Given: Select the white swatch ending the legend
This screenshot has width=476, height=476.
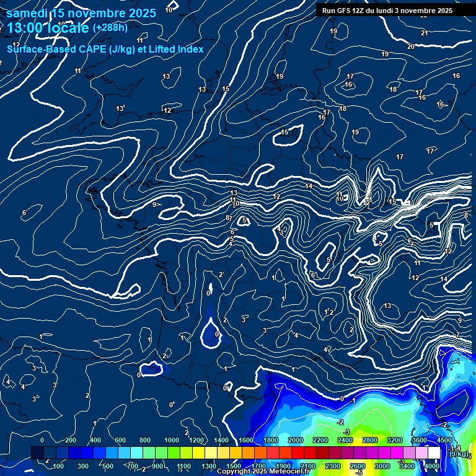Looking at the screenshot, I should [434, 452].
